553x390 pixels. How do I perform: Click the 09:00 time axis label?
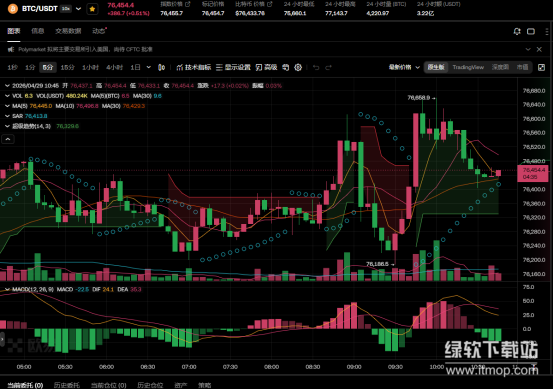pos(354,367)
